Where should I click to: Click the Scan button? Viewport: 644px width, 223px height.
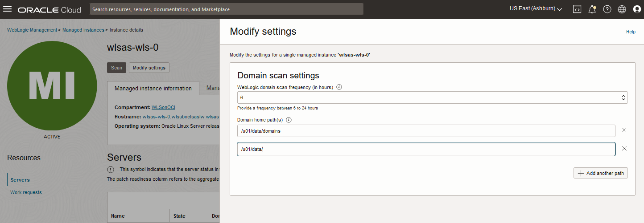tap(116, 68)
